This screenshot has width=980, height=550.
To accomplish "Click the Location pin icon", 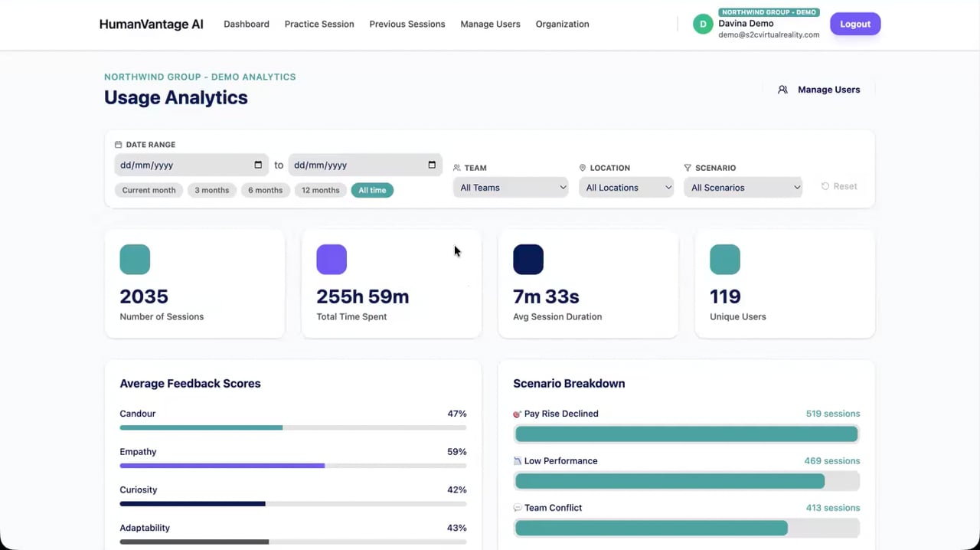I will point(583,168).
